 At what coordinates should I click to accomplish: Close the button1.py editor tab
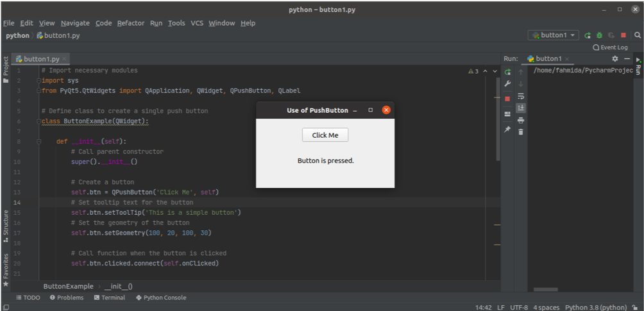[x=65, y=59]
